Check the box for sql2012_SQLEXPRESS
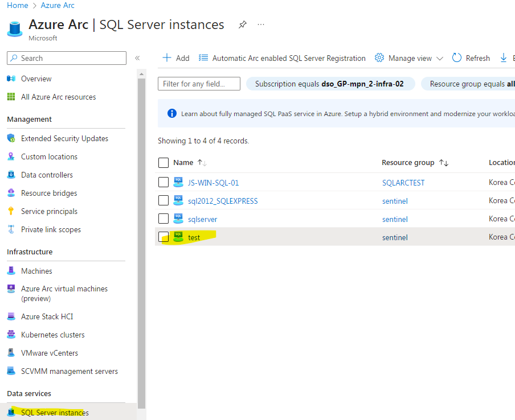 click(164, 200)
